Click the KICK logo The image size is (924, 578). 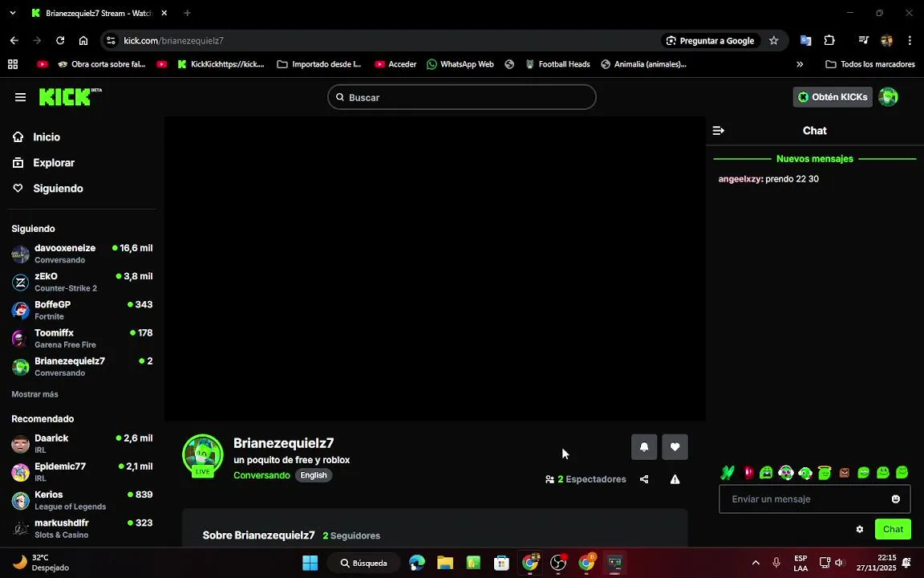coord(70,97)
